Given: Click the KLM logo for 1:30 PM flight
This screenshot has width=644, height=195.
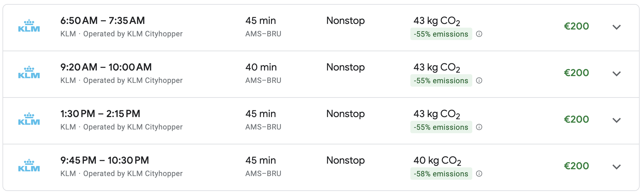Looking at the screenshot, I should tap(29, 119).
